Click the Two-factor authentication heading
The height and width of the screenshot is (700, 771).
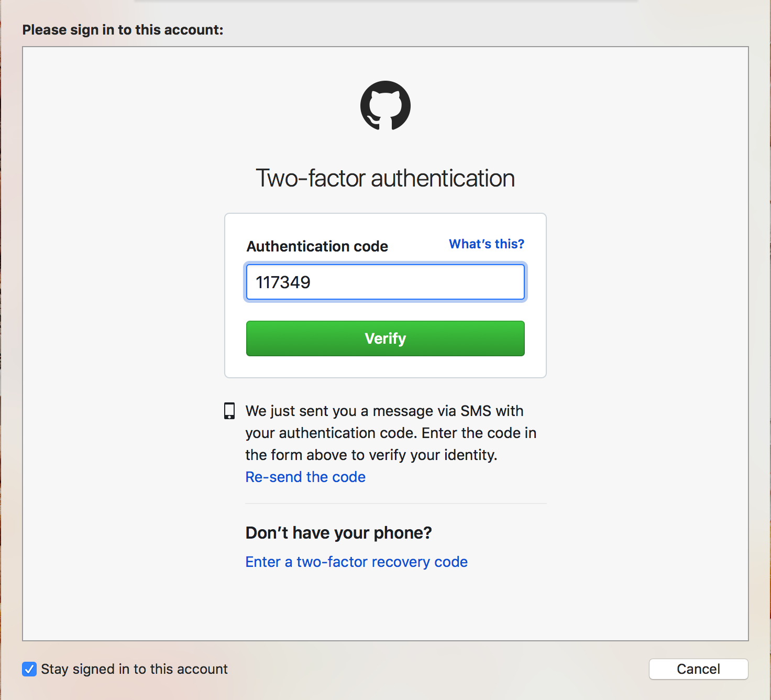(x=385, y=178)
